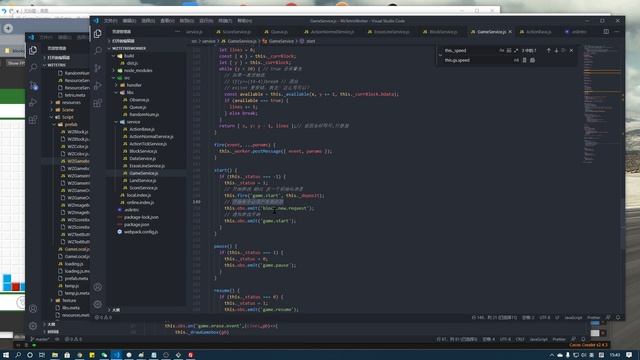Viewport: 640px width, 360px height.
Task: Toggle Find in Selection in find widget
Action: point(564,50)
